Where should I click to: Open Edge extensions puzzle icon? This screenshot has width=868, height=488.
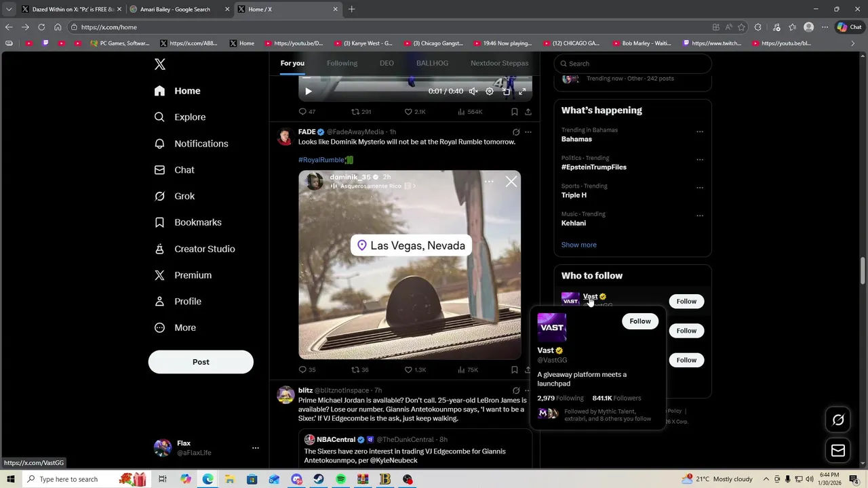coord(758,27)
